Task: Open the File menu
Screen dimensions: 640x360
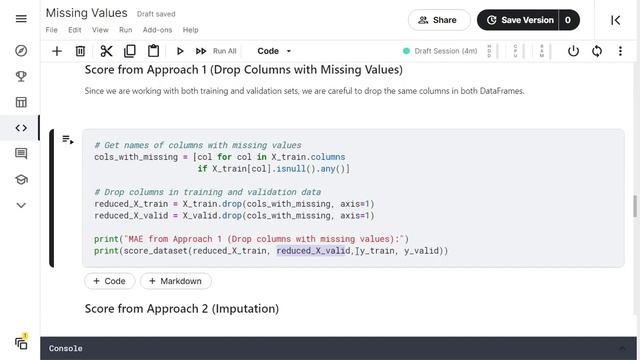Action: tap(51, 30)
